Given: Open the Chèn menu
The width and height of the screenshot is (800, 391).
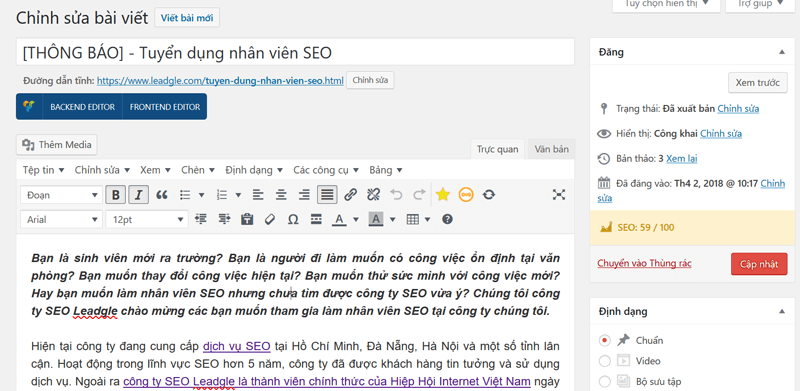Looking at the screenshot, I should [199, 170].
